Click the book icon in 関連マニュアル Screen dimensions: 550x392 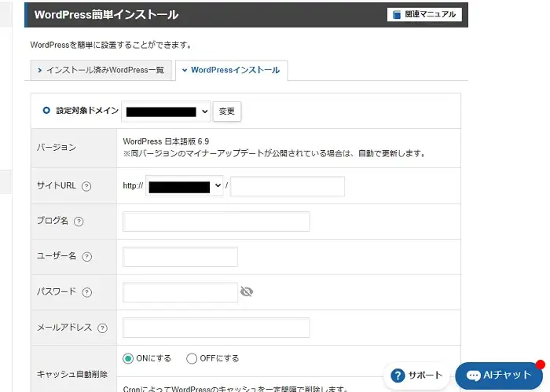[397, 15]
